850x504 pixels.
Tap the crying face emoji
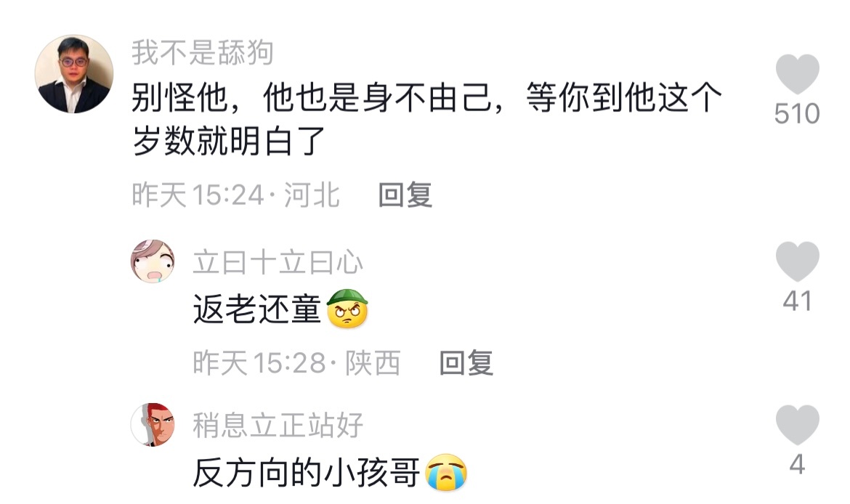pos(446,472)
